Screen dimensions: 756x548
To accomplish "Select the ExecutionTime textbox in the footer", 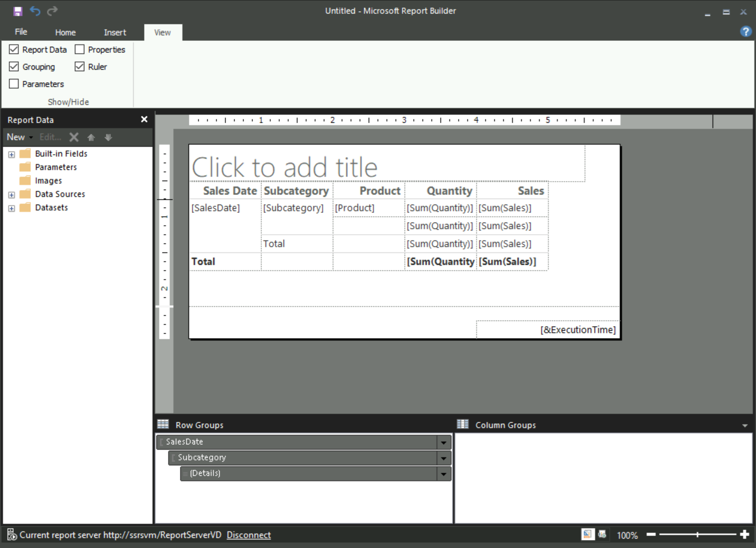I will [578, 329].
